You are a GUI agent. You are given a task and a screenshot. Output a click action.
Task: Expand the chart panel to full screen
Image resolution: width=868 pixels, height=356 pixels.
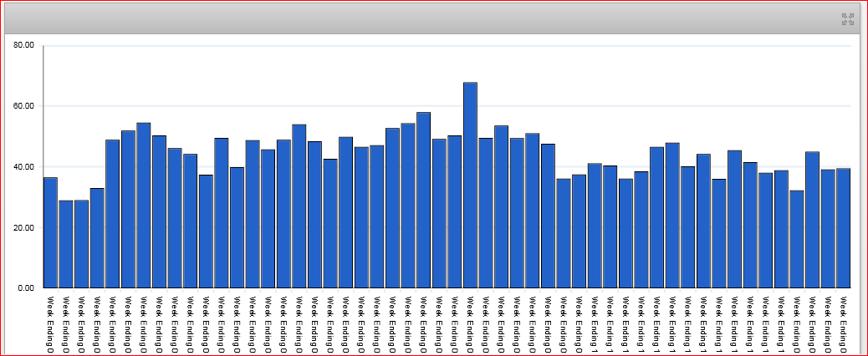847,18
